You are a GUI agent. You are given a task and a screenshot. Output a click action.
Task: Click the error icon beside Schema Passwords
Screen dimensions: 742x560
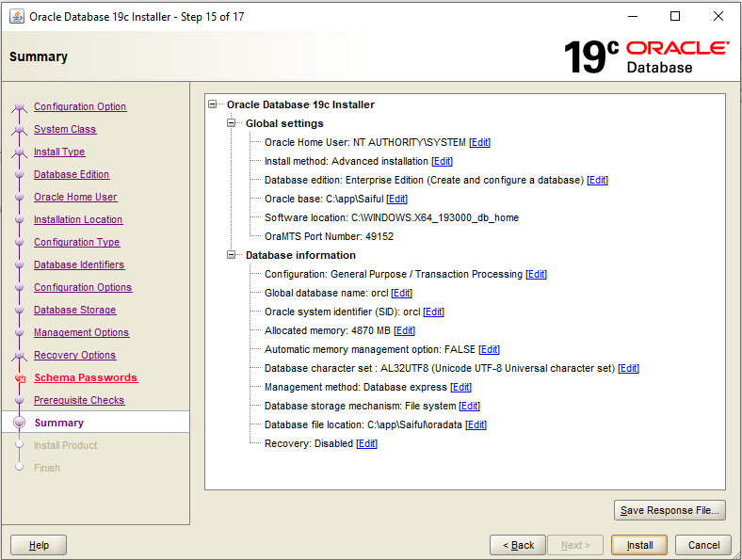point(20,378)
